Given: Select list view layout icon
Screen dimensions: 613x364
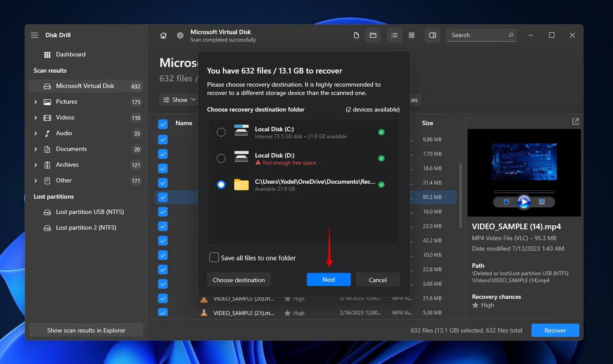Looking at the screenshot, I should [395, 35].
